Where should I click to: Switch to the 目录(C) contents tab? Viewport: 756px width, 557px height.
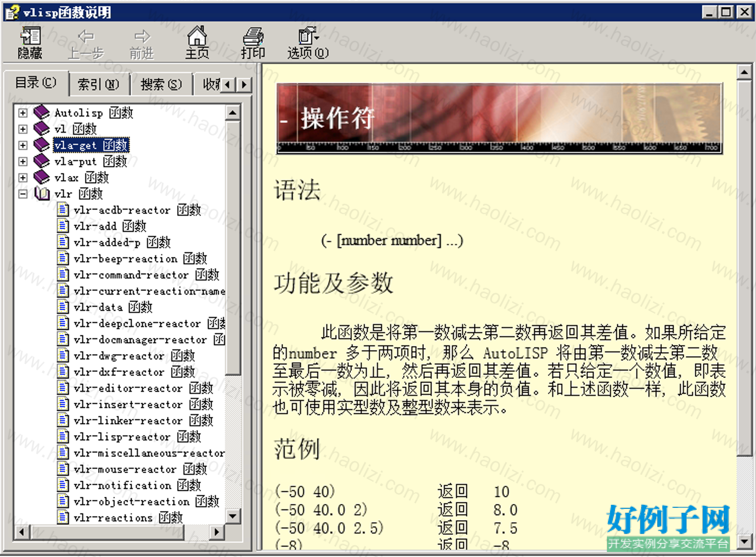(x=35, y=83)
